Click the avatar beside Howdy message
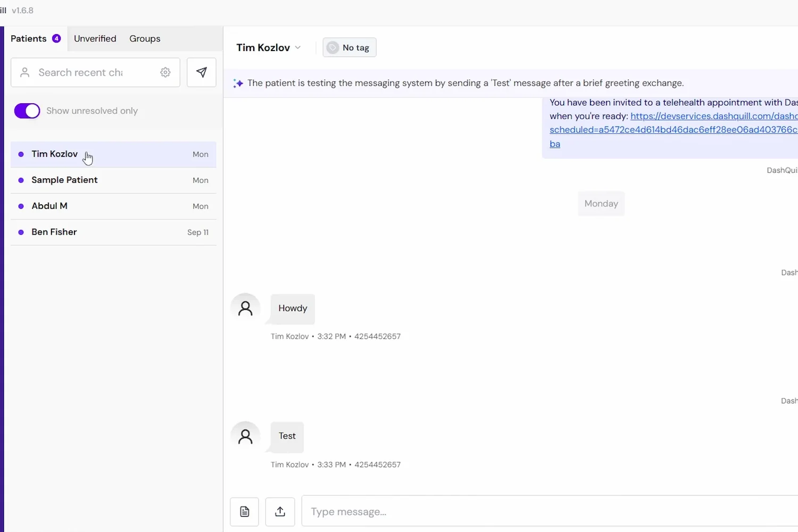Viewport: 798px width, 532px height. [x=245, y=308]
